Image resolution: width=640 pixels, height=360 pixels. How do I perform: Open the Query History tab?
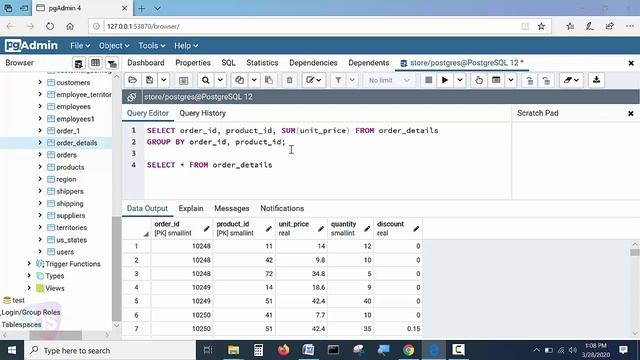202,113
